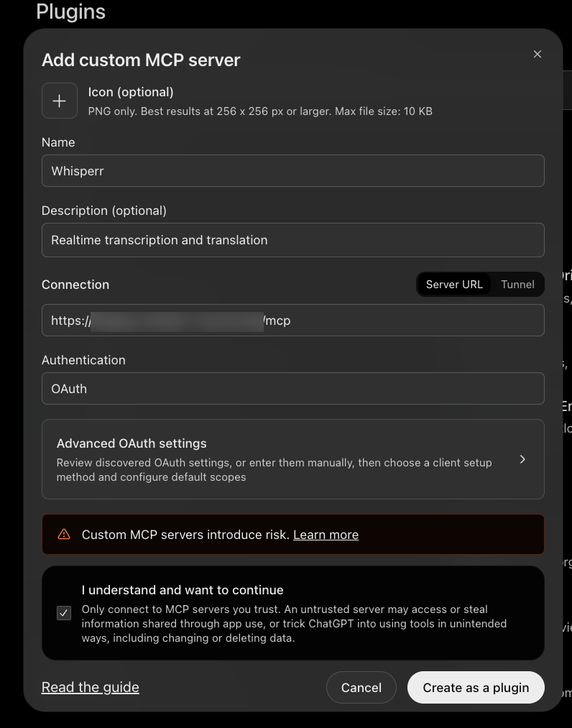The image size is (572, 728).
Task: Click the PNG only file size hint text
Action: (260, 111)
